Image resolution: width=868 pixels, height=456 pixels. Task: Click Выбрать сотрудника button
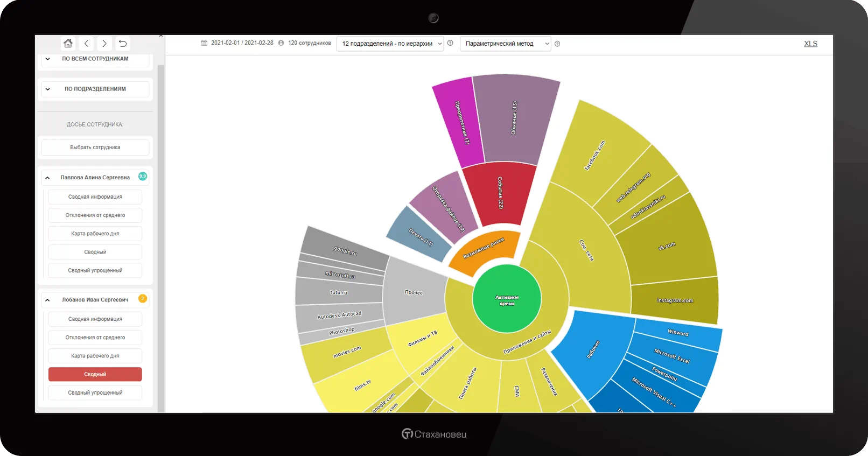click(x=95, y=148)
